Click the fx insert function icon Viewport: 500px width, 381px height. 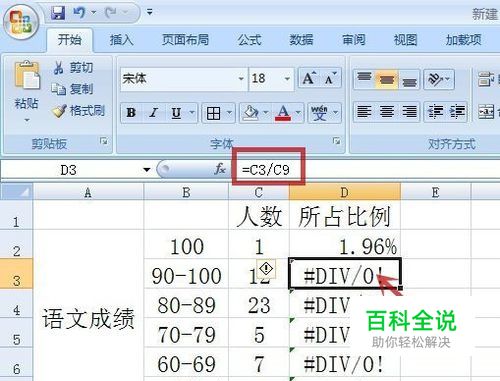point(220,169)
